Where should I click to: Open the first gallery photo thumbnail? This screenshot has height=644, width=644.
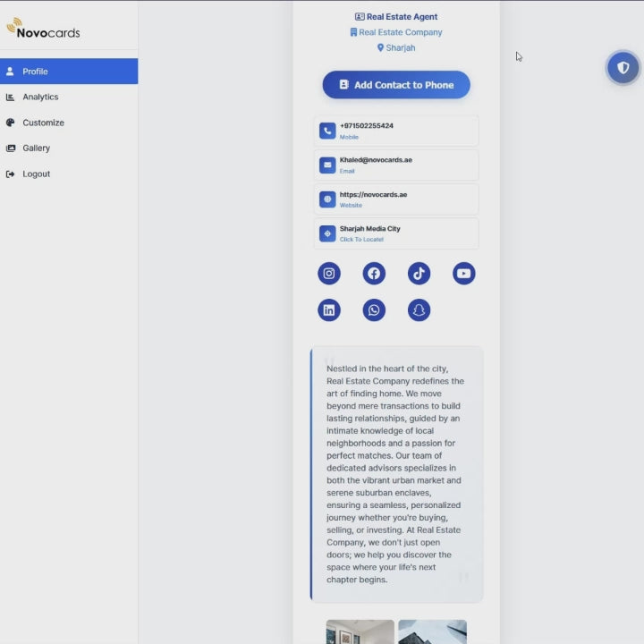click(360, 631)
